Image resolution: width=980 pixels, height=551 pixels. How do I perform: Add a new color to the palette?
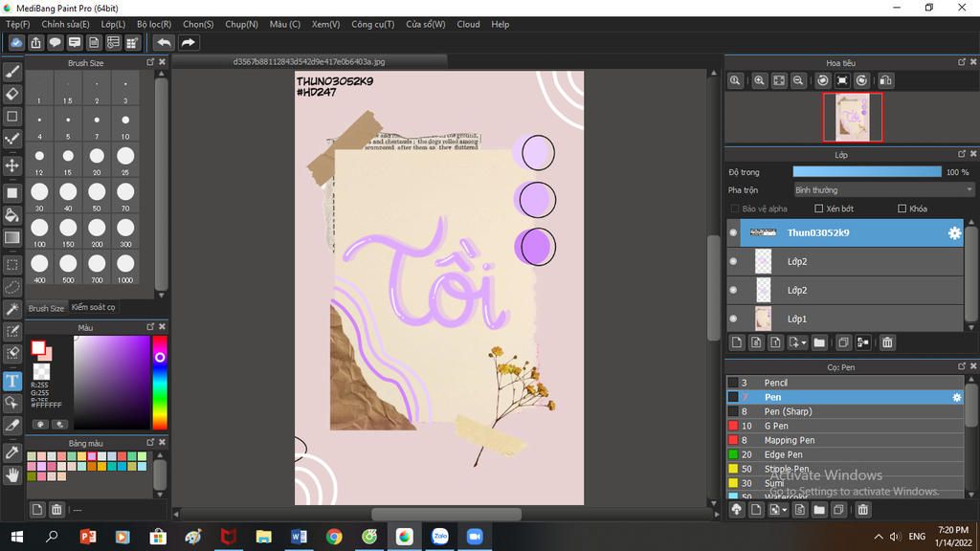pyautogui.click(x=37, y=510)
